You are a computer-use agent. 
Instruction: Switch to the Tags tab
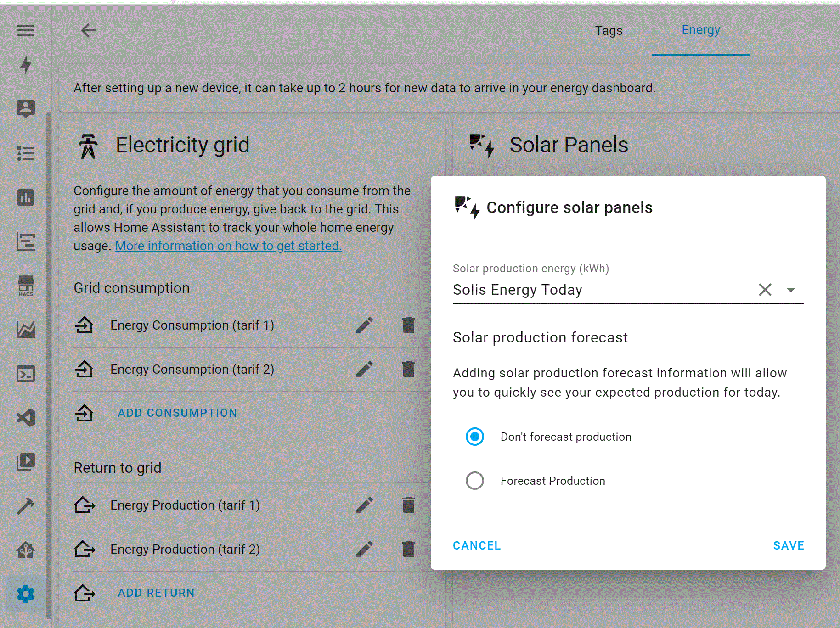tap(609, 30)
